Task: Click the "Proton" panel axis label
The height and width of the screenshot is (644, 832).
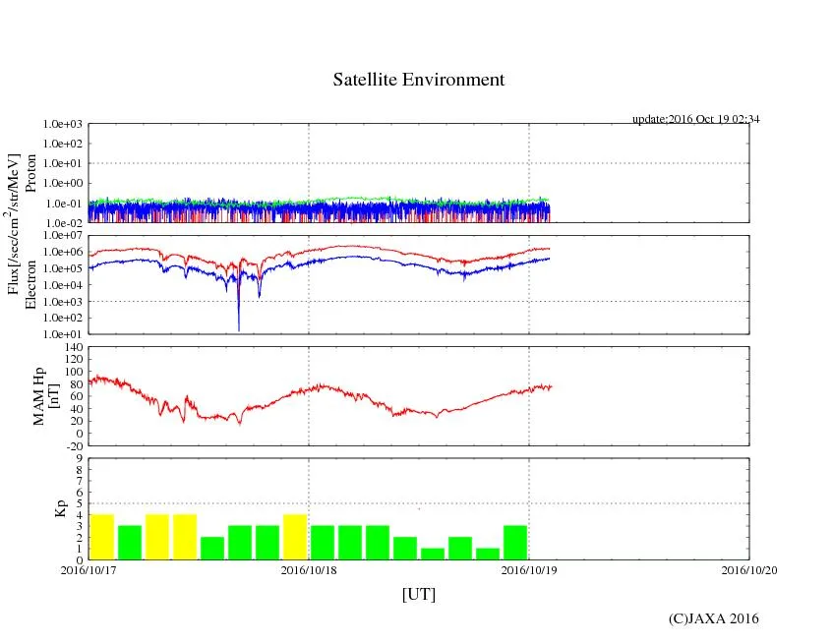Action: tap(30, 173)
